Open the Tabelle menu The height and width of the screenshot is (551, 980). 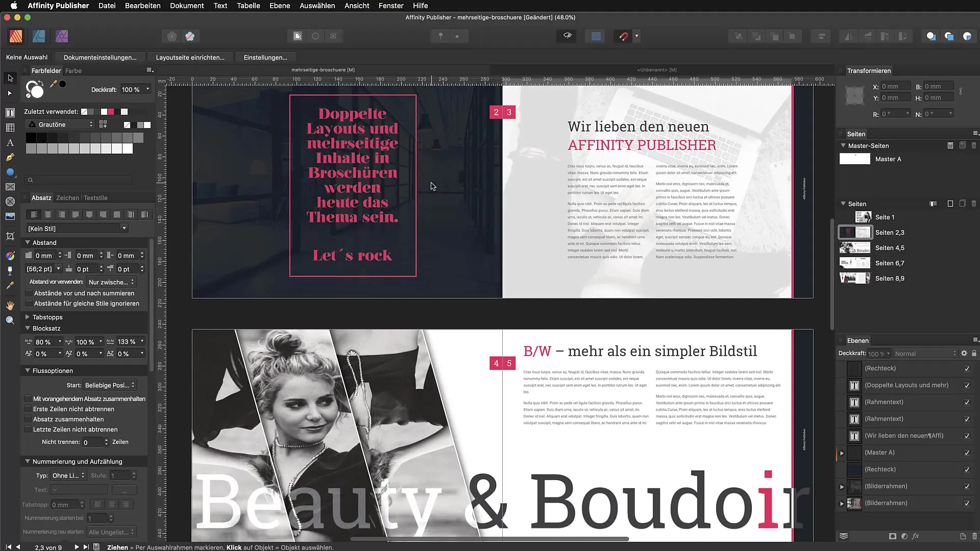pyautogui.click(x=248, y=6)
